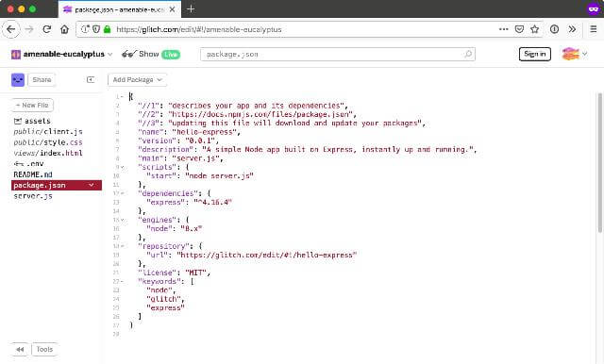Image resolution: width=604 pixels, height=364 pixels.
Task: Collapse the file sidebar icon
Action: pyautogui.click(x=91, y=79)
